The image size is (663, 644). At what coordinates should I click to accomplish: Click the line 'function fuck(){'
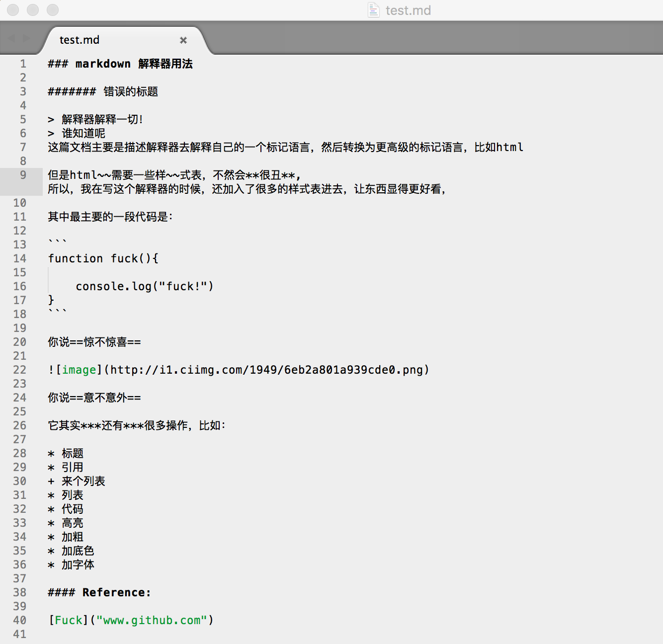[x=103, y=258]
